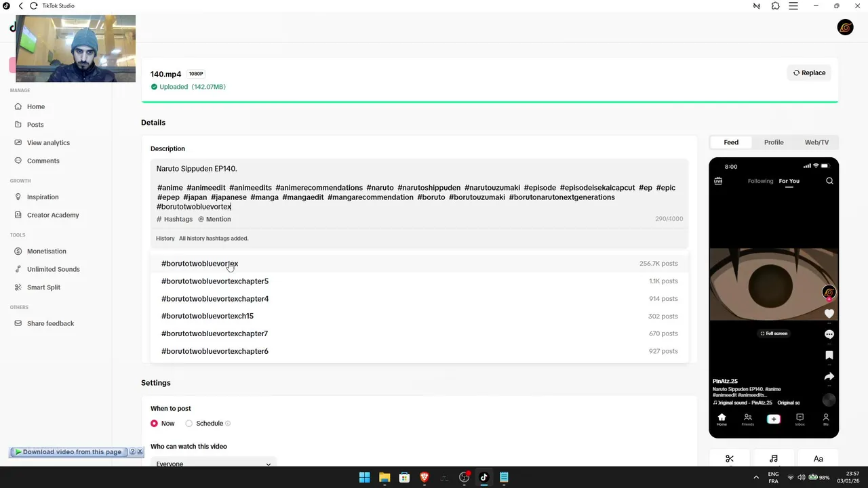Viewport: 868px width, 488px height.
Task: Switch preview to Profile tab
Action: [x=774, y=142]
